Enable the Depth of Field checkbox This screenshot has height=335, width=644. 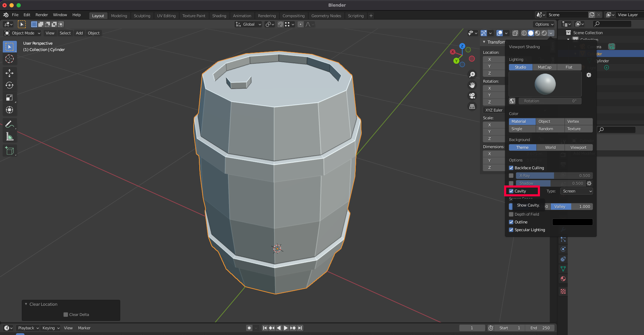pyautogui.click(x=511, y=214)
